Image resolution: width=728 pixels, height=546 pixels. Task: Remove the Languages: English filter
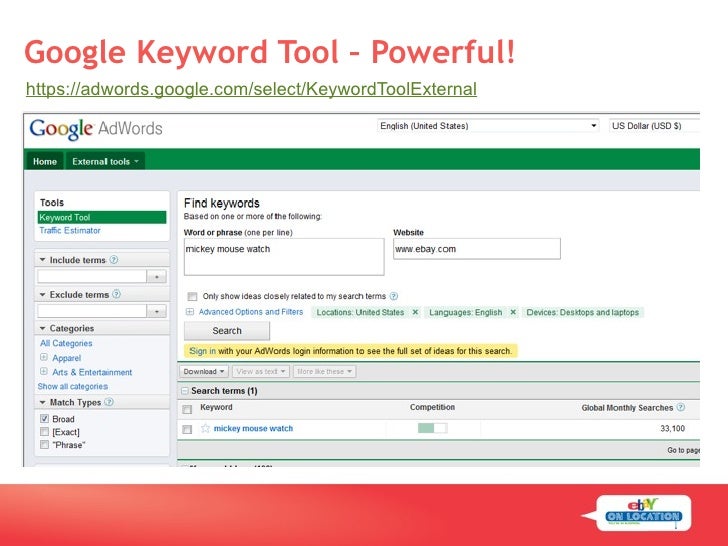(513, 312)
